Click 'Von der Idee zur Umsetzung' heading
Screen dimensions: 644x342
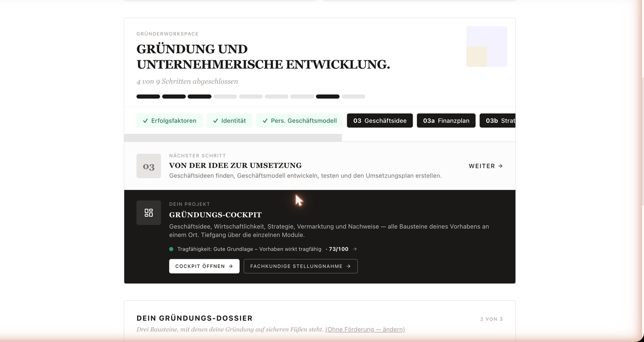tap(236, 165)
